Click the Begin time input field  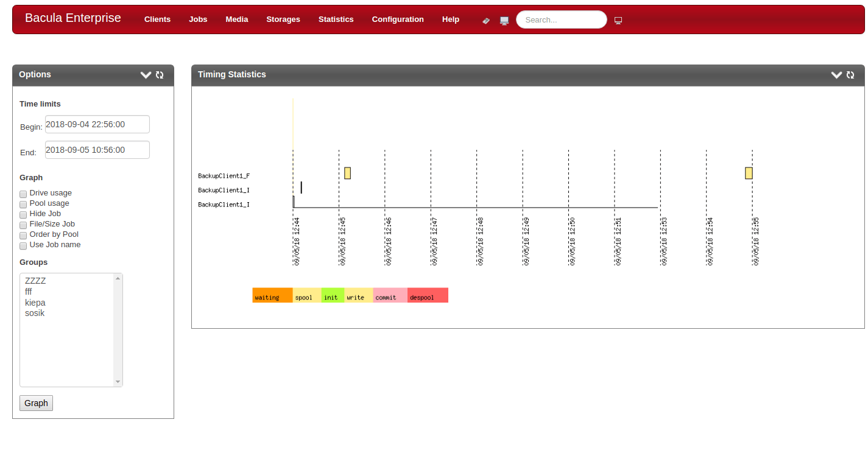[x=97, y=124]
